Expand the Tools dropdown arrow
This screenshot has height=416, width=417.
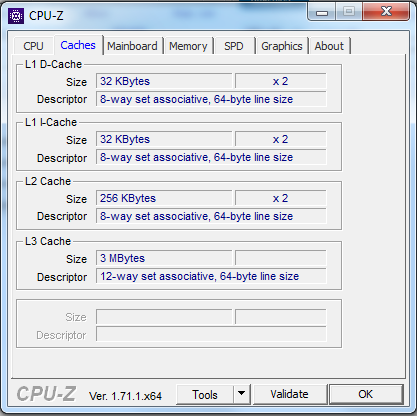[x=242, y=394]
